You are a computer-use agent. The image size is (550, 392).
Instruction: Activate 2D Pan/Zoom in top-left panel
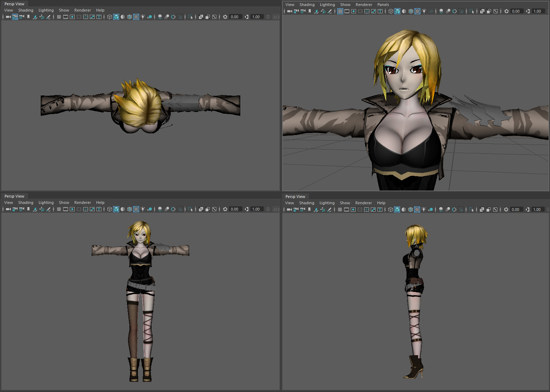42,17
